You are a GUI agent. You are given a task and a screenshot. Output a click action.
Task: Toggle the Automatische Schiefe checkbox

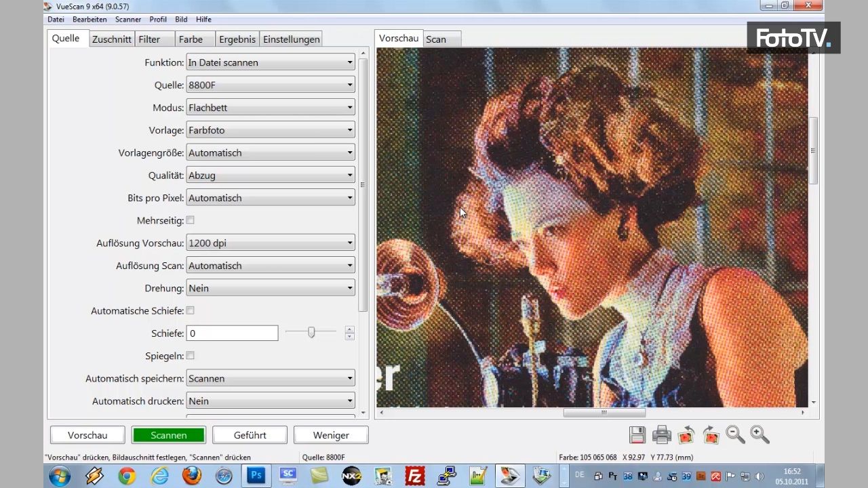click(x=190, y=310)
